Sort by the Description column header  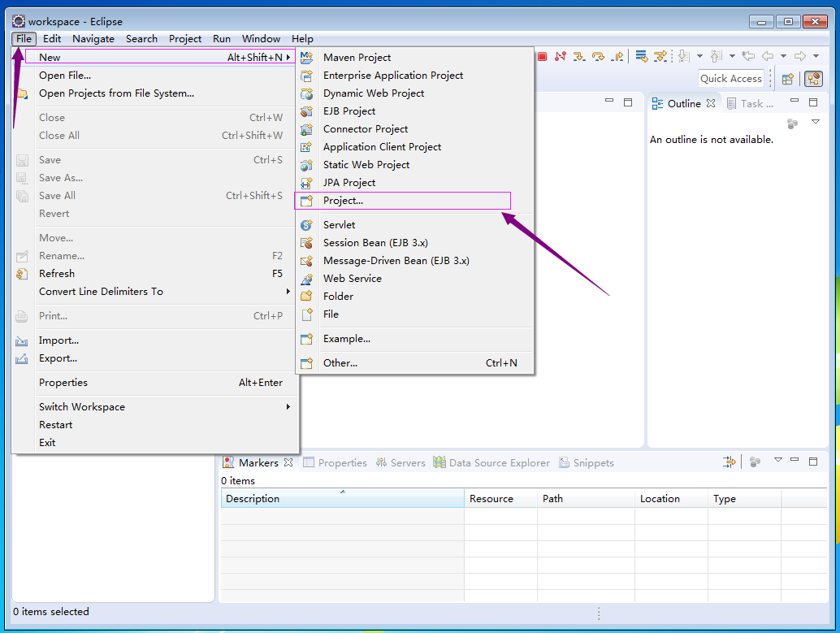tap(342, 498)
